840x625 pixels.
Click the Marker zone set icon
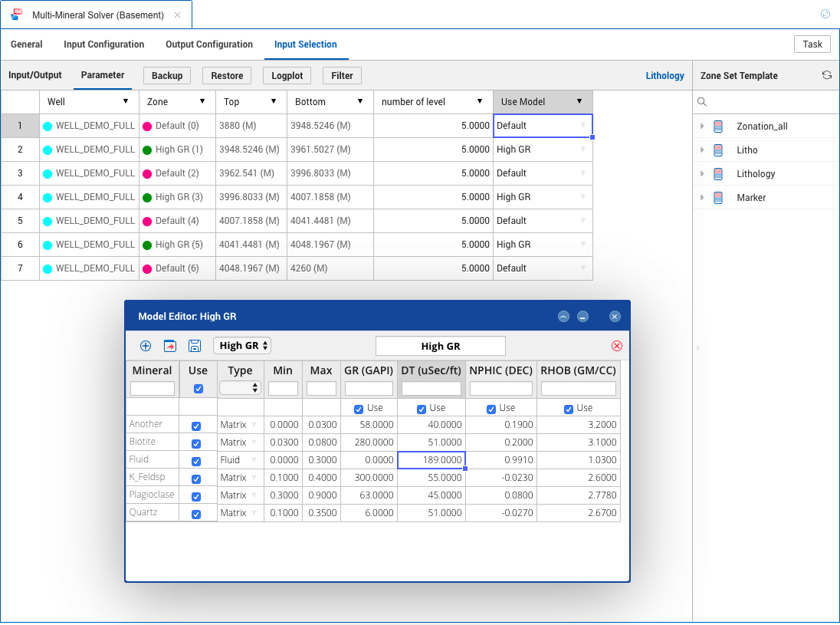tap(718, 198)
